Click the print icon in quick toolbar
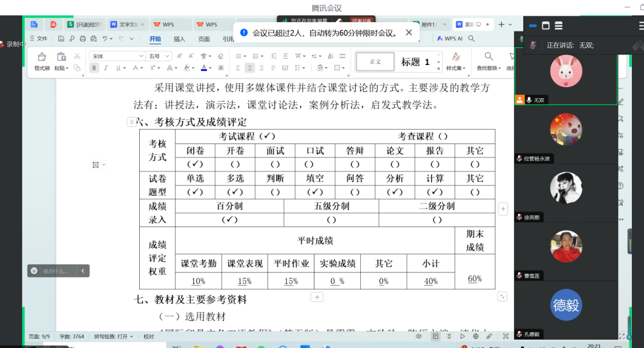 pos(82,39)
